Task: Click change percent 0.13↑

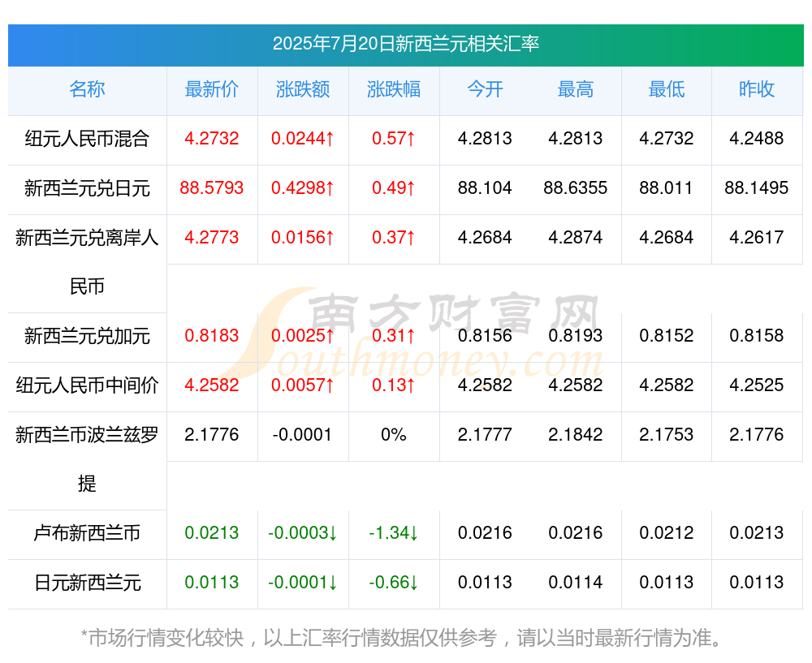Action: [394, 385]
